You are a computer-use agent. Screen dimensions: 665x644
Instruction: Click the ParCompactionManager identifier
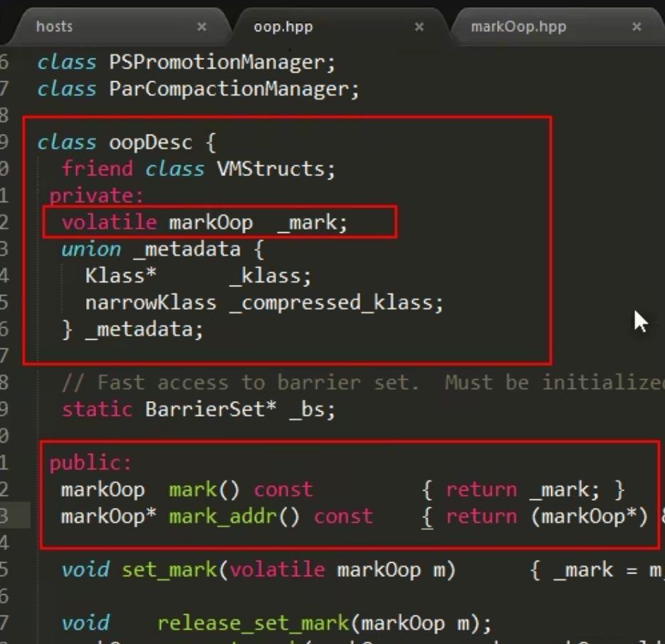tap(232, 89)
